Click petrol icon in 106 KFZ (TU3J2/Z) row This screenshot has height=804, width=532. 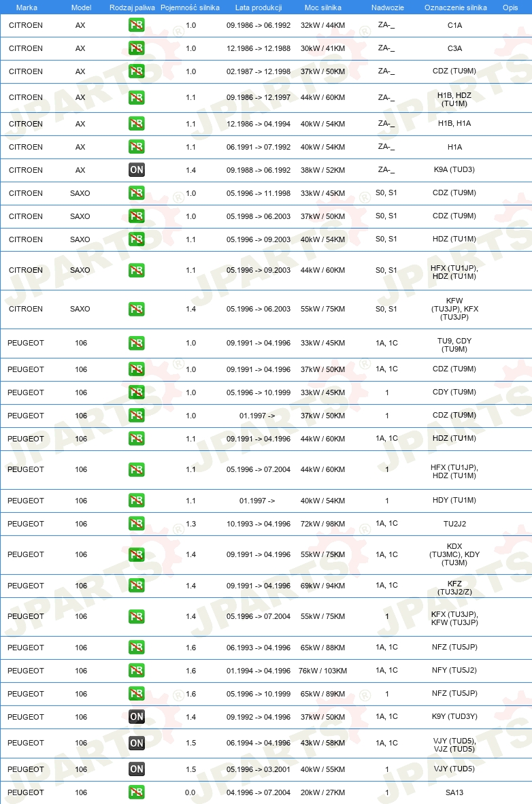(137, 586)
